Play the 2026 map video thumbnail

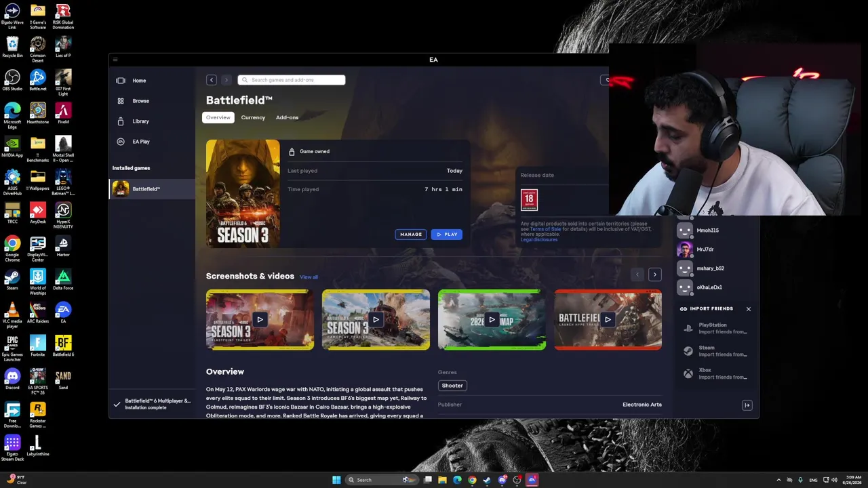tap(492, 320)
